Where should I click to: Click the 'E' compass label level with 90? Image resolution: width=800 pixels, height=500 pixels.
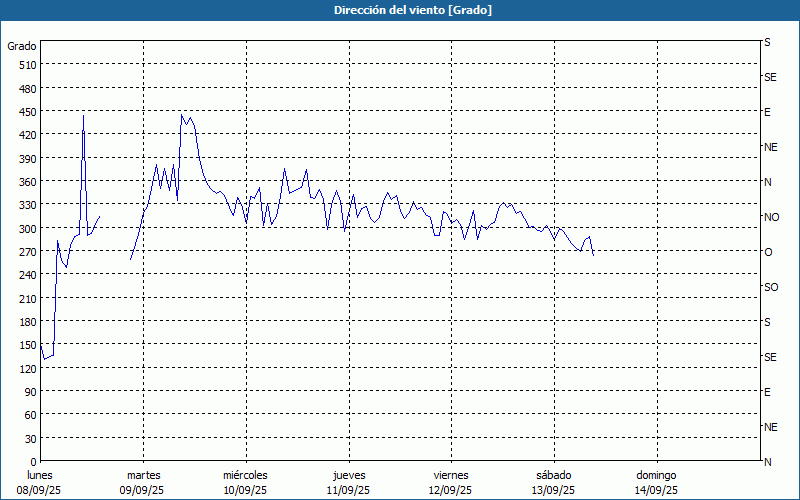(767, 392)
